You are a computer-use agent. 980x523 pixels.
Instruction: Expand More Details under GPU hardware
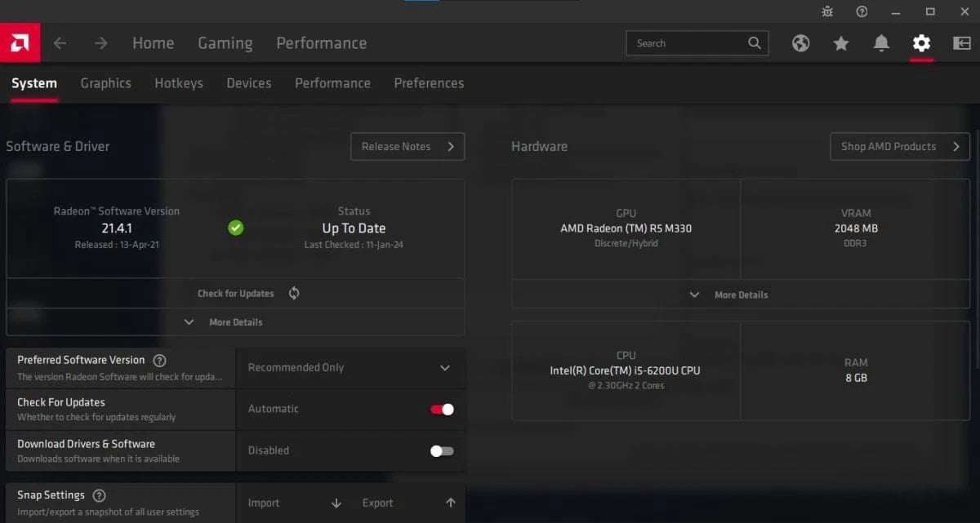[741, 295]
